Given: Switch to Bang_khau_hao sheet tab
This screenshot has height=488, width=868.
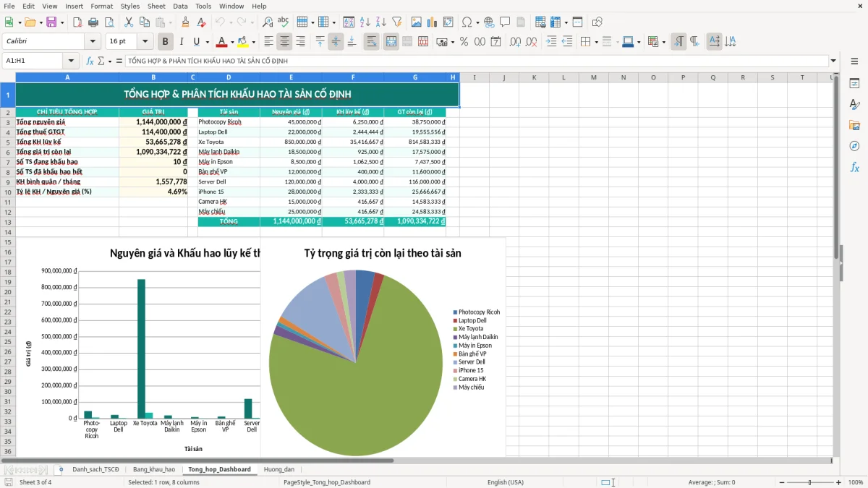Looking at the screenshot, I should coord(153,469).
